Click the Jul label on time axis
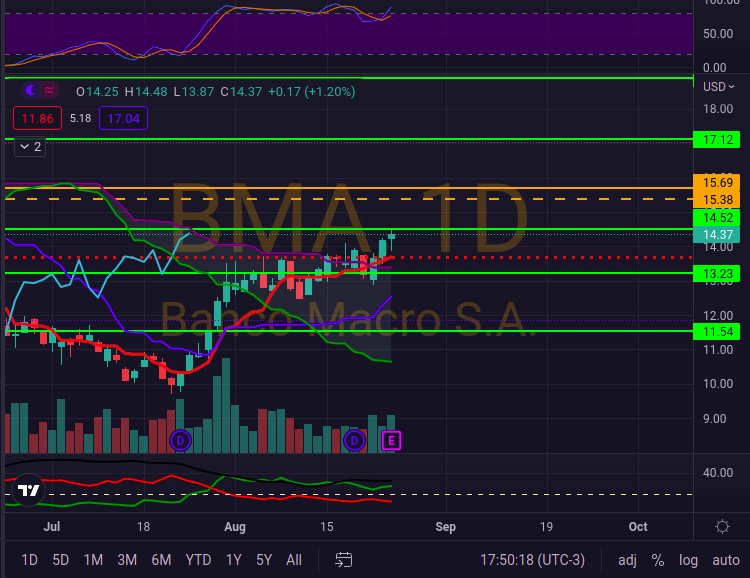750x578 pixels. 52,527
